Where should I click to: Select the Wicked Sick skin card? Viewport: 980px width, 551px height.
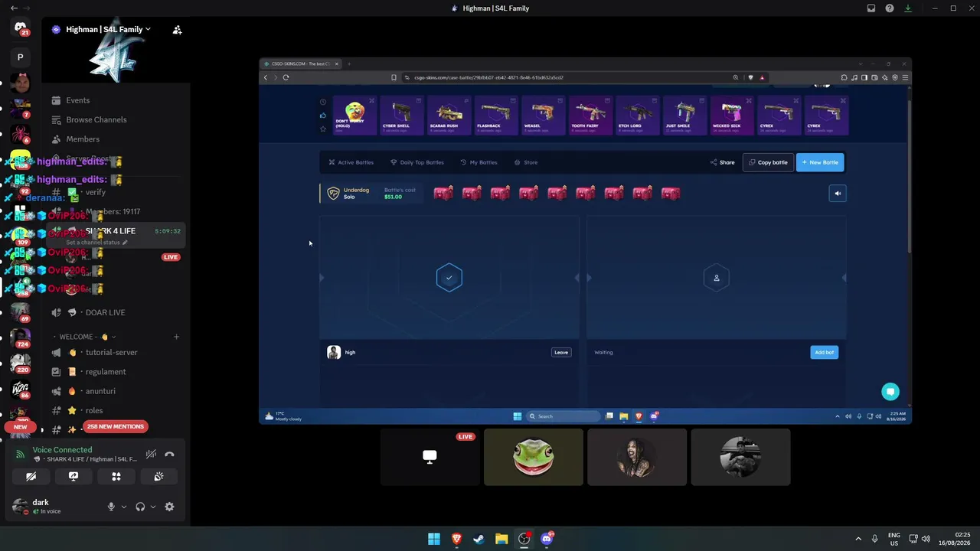point(730,116)
